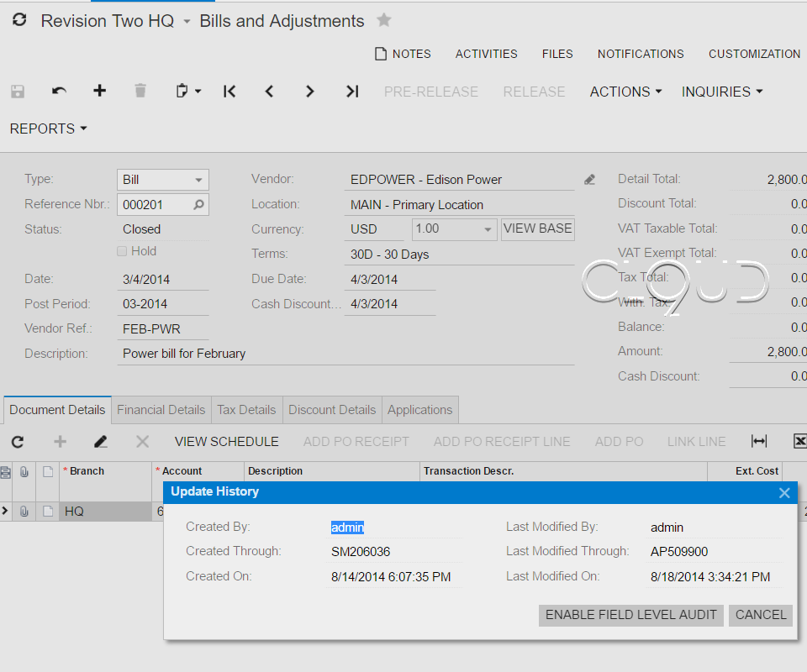Click the note icon in HQ row

(48, 512)
